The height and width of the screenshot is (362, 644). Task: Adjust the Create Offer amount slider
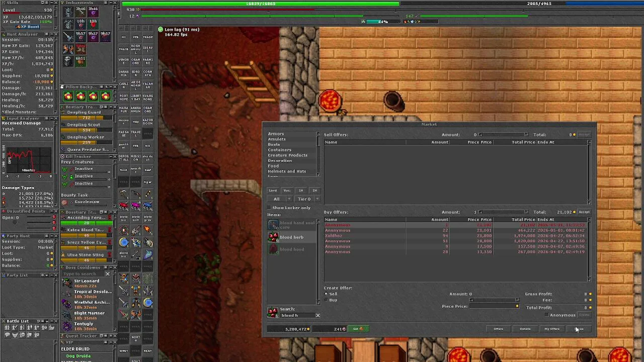(494, 300)
